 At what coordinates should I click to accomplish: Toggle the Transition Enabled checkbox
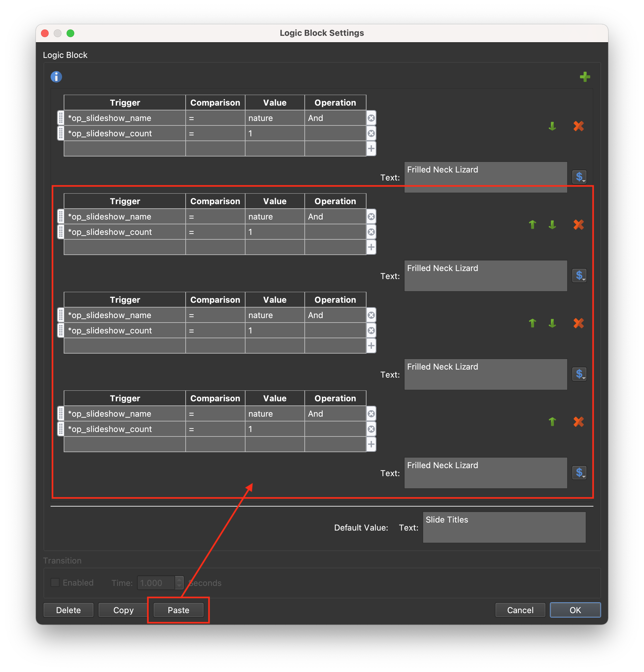pyautogui.click(x=55, y=582)
